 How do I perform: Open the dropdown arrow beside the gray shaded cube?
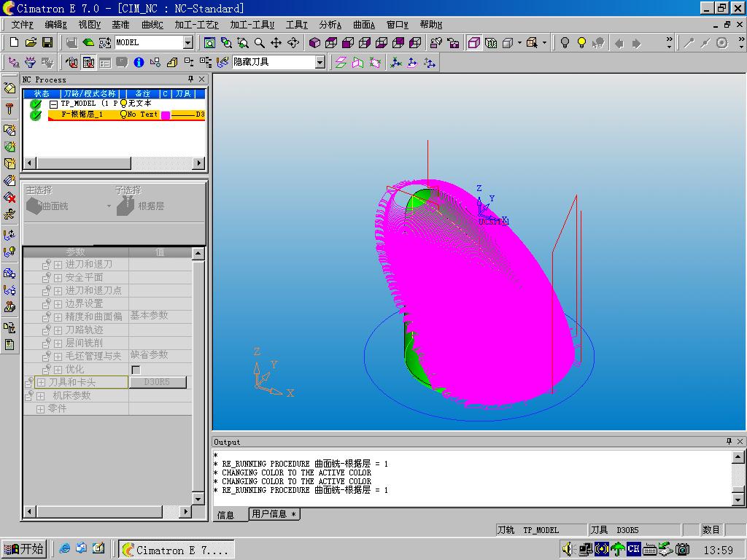point(519,43)
